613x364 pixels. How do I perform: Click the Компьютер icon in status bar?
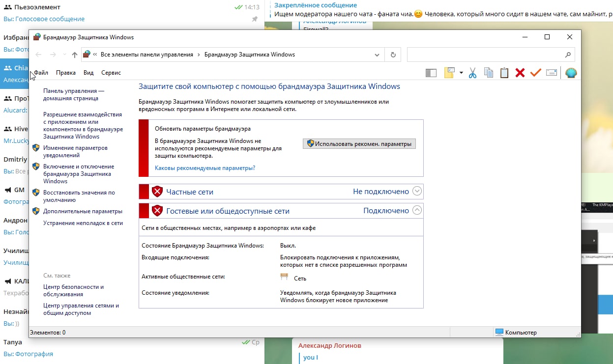(499, 333)
